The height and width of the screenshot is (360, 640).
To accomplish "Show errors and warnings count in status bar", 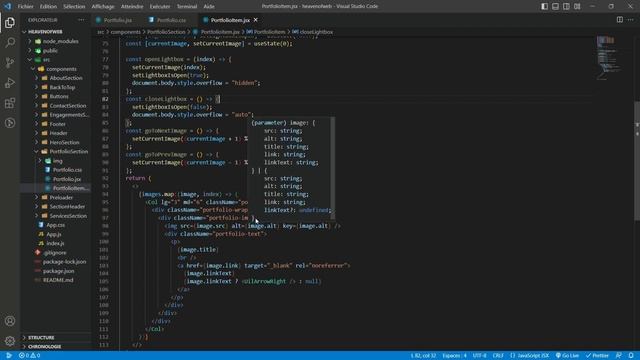I will pyautogui.click(x=29, y=356).
